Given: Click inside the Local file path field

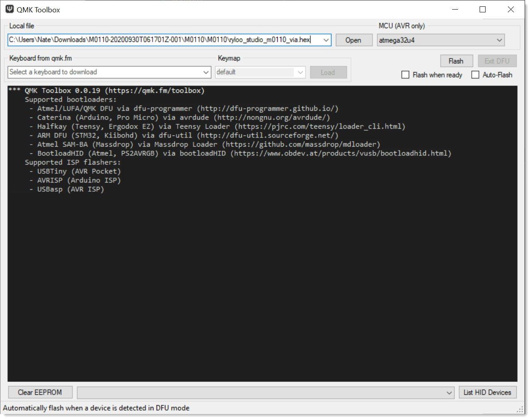Looking at the screenshot, I should point(159,40).
